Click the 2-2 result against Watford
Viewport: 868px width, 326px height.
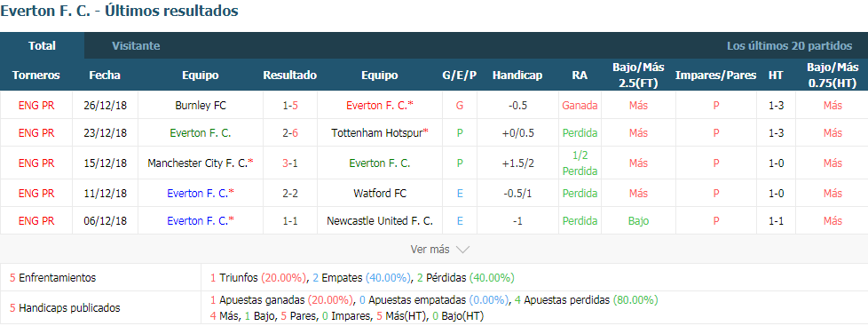click(x=290, y=194)
